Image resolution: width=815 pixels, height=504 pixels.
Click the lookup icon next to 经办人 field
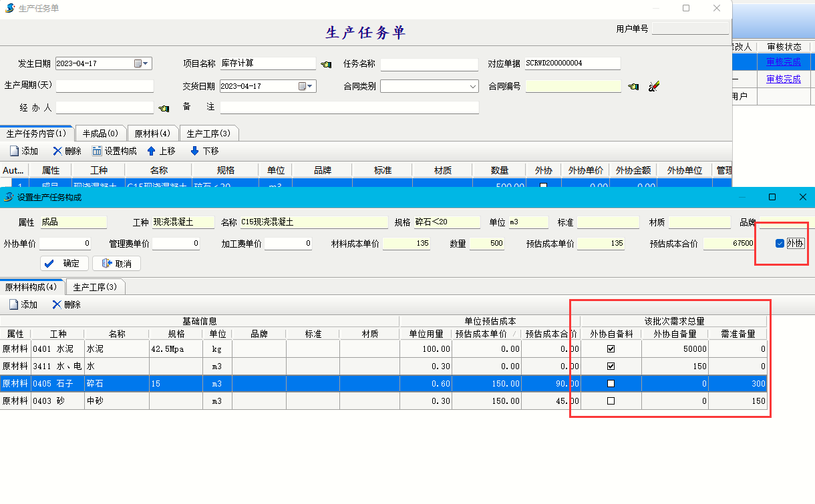164,108
